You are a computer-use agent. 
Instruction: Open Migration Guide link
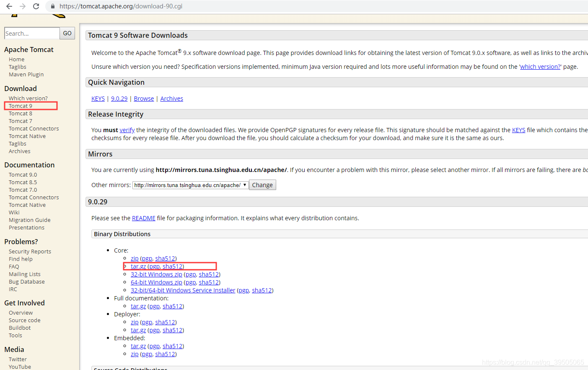(30, 220)
